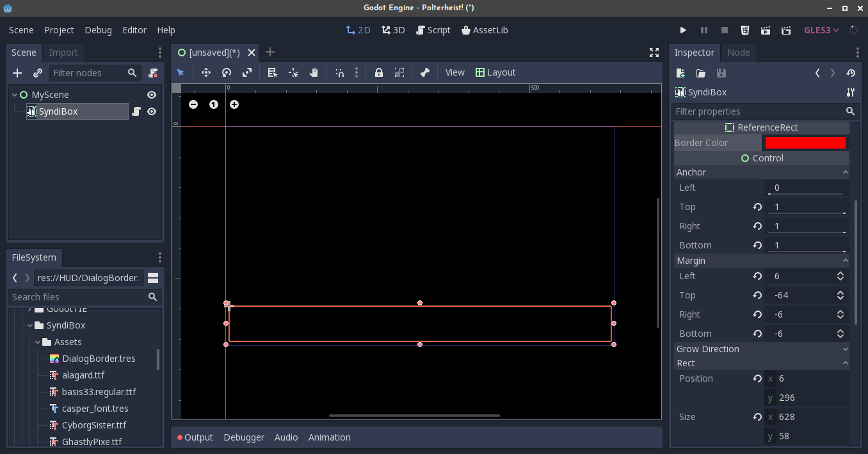Activate the Move Mode tool
868x454 pixels.
point(206,72)
